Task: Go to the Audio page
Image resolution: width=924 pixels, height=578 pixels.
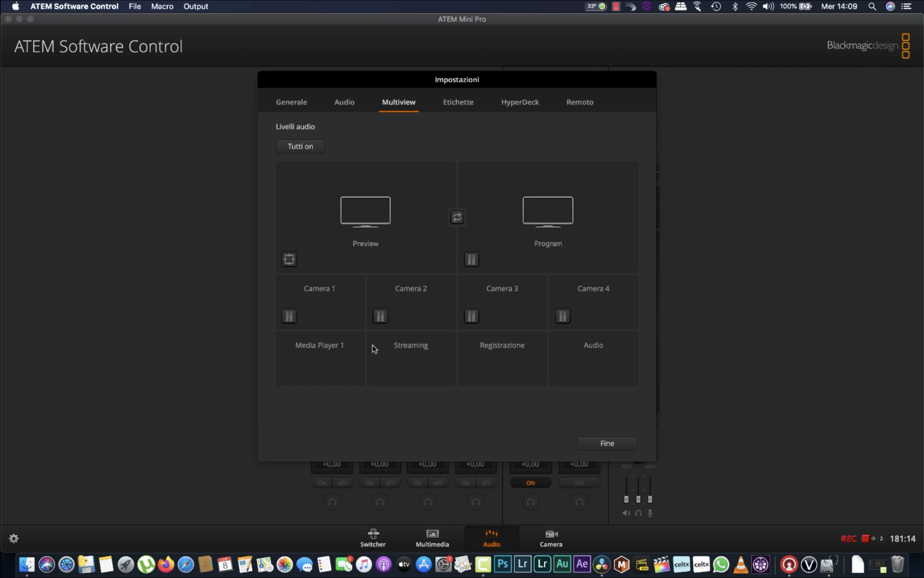Action: tap(491, 538)
